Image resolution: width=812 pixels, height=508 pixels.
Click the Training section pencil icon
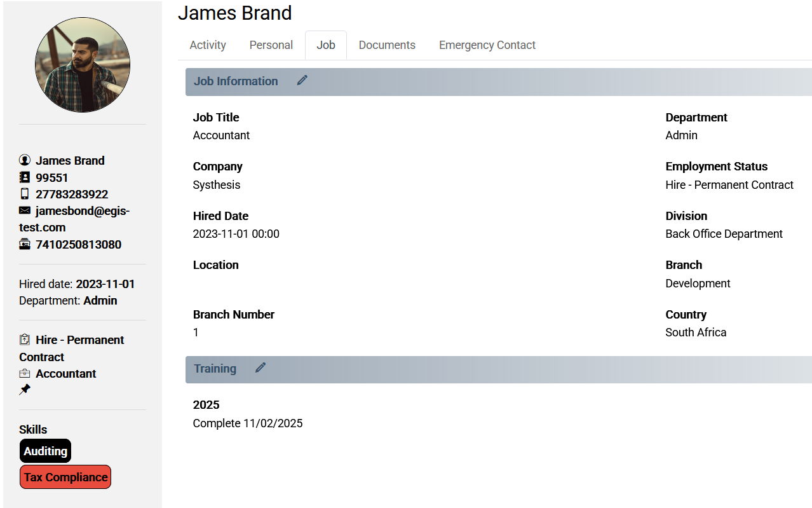261,367
